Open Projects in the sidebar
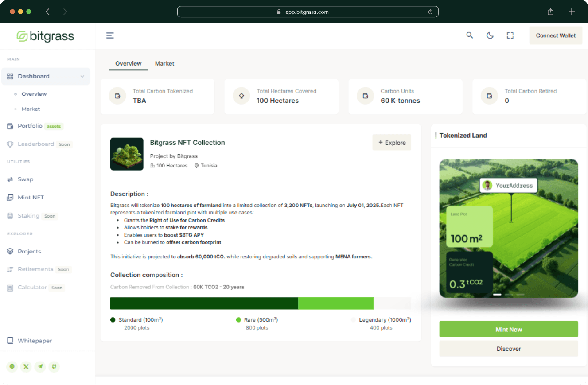This screenshot has height=385, width=588. (29, 251)
